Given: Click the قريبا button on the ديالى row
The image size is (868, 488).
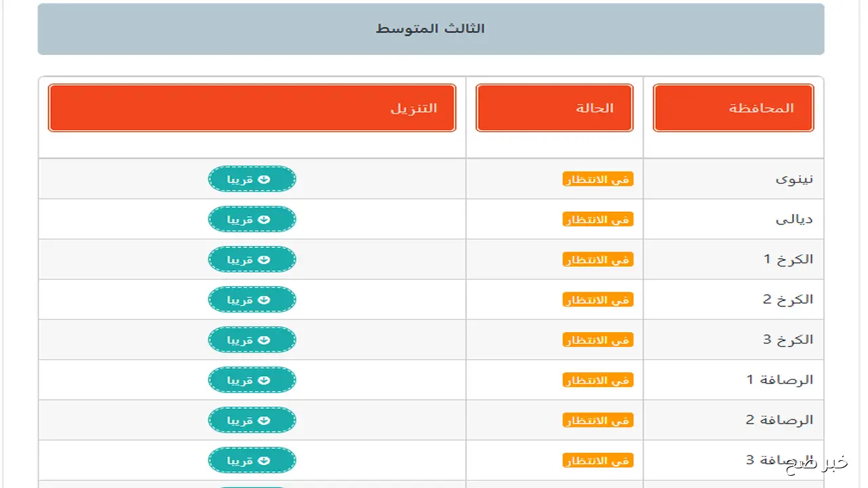Looking at the screenshot, I should [252, 218].
